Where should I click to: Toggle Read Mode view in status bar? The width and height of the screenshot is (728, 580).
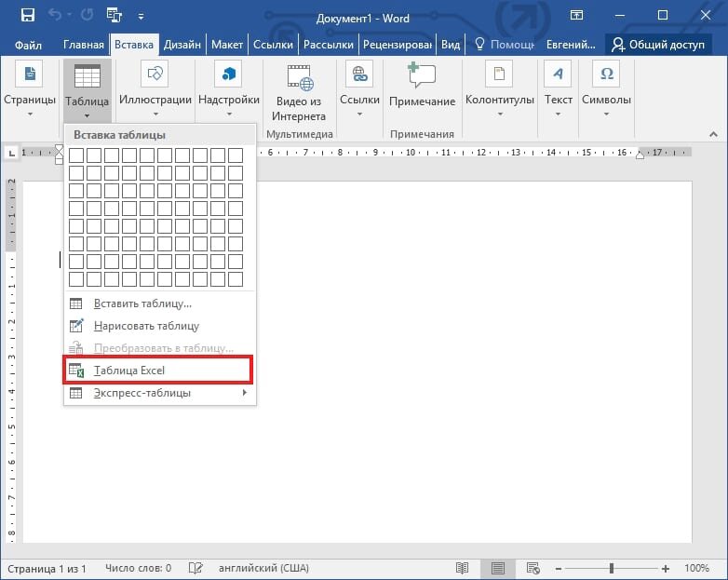[x=462, y=568]
